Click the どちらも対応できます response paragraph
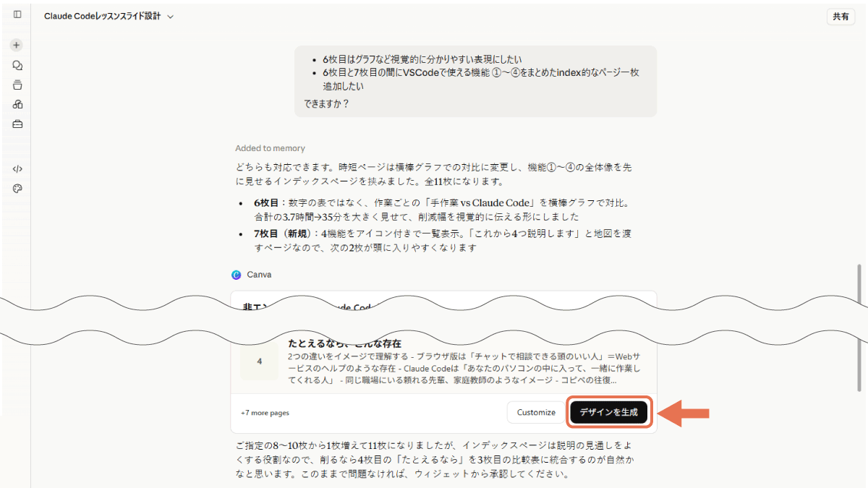The image size is (868, 488). click(x=434, y=174)
